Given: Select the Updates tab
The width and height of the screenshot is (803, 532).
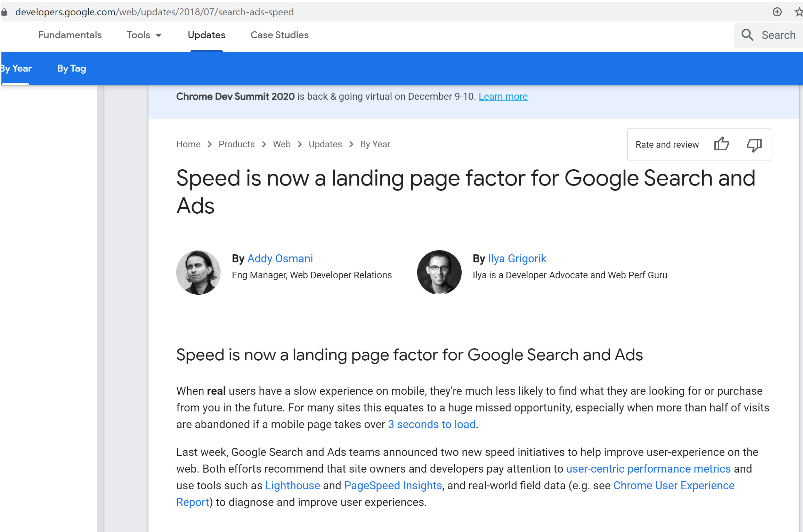Looking at the screenshot, I should tap(206, 35).
